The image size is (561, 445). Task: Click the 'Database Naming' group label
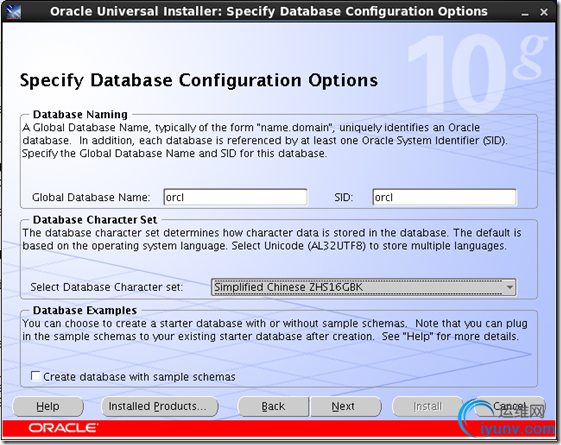tap(80, 114)
